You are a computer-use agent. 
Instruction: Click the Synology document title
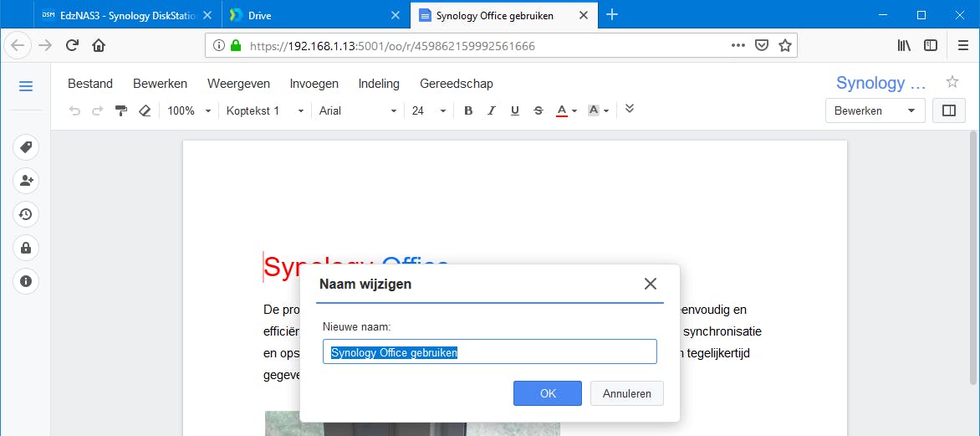click(x=880, y=83)
